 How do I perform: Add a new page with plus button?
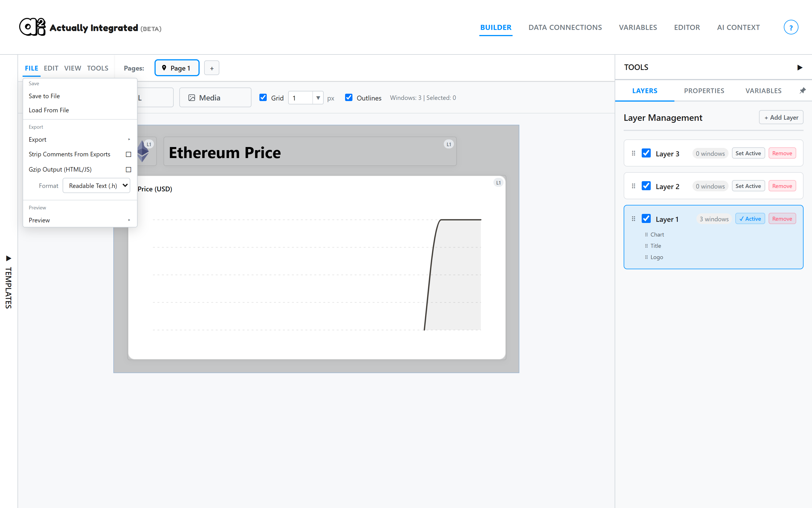click(x=212, y=68)
